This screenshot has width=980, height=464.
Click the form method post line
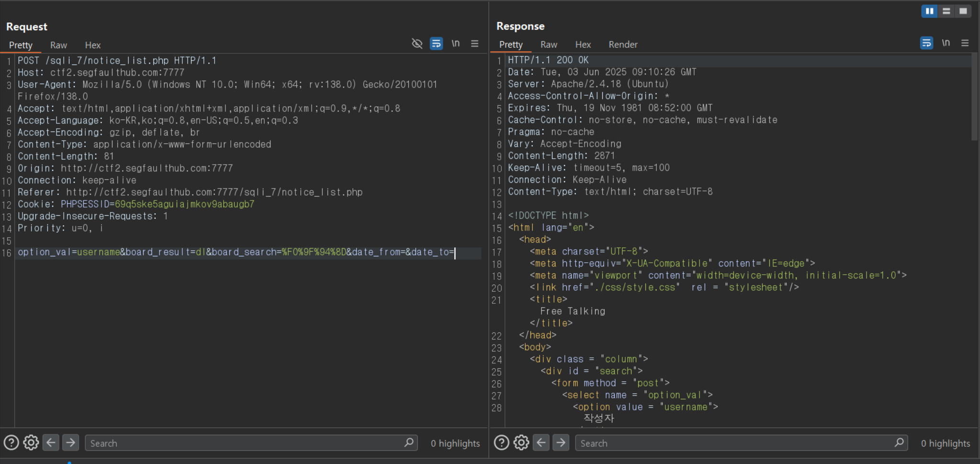tap(610, 383)
